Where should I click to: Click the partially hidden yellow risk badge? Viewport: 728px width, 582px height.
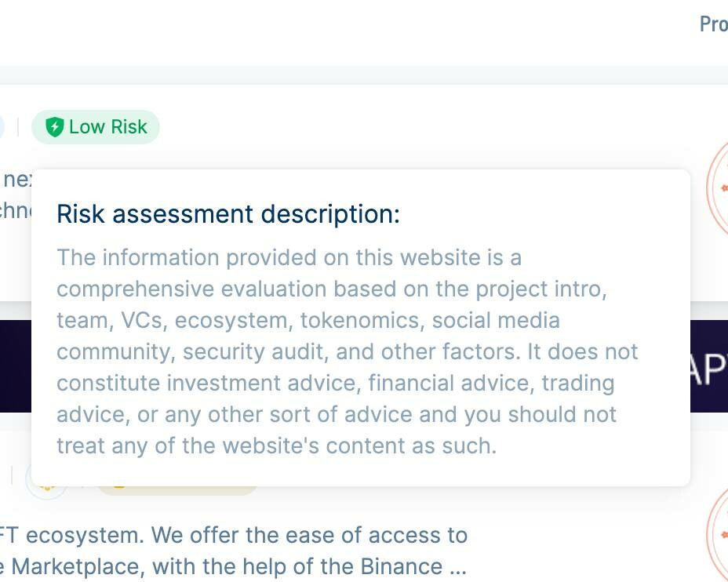[177, 490]
